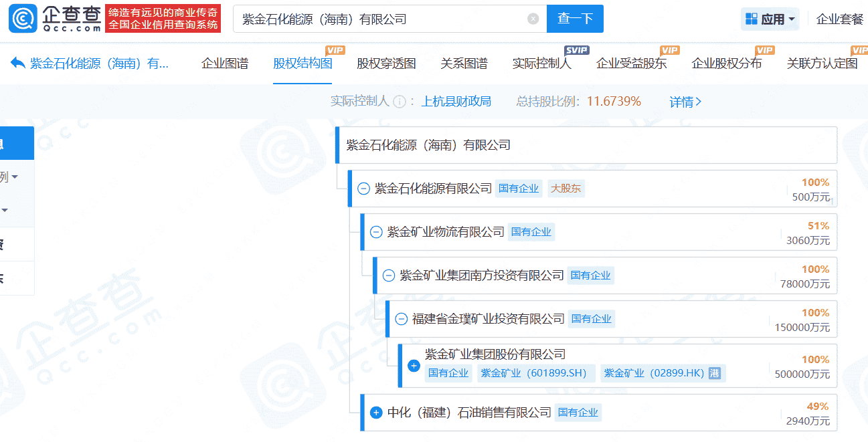This screenshot has height=442, width=868.
Task: Click the back arrow beside the company name
Action: (x=18, y=64)
